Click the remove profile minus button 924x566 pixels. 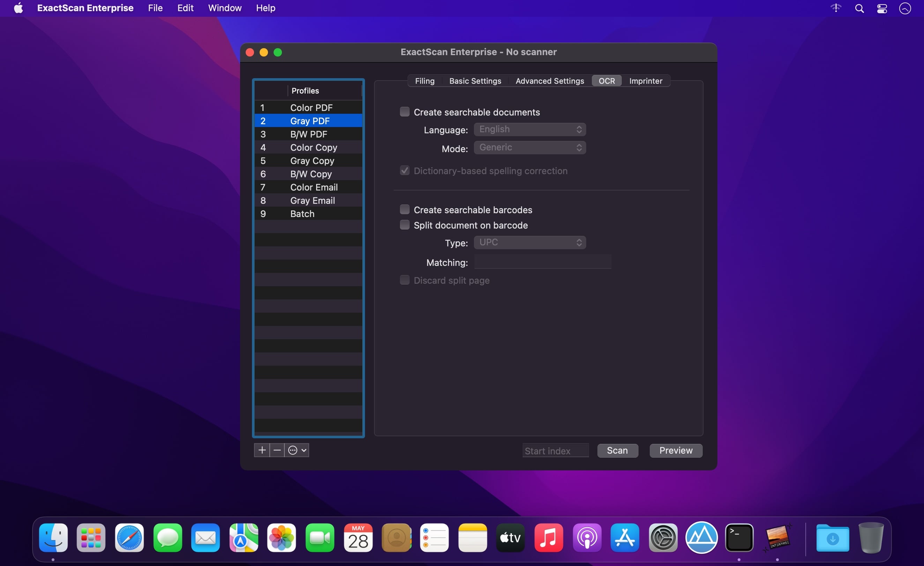277,450
